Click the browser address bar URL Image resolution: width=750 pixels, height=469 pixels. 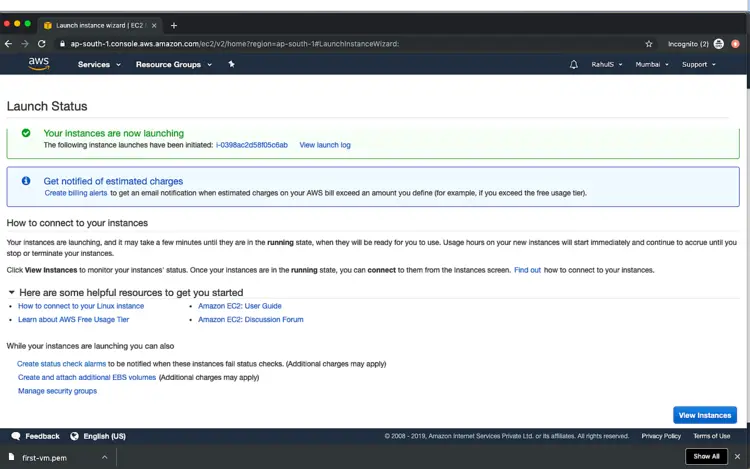pyautogui.click(x=234, y=44)
